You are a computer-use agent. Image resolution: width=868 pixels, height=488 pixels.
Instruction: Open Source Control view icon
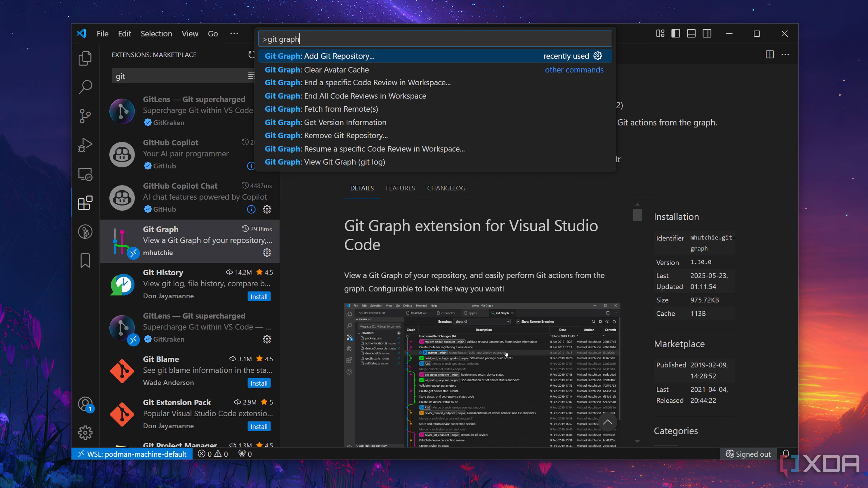(x=85, y=116)
